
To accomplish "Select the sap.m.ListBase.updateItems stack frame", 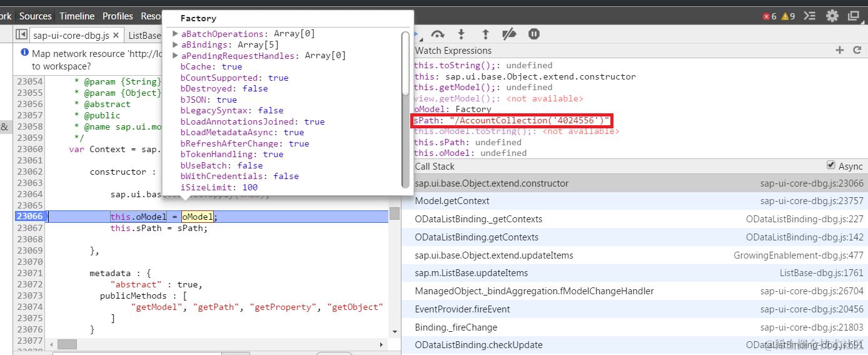I will click(635, 273).
